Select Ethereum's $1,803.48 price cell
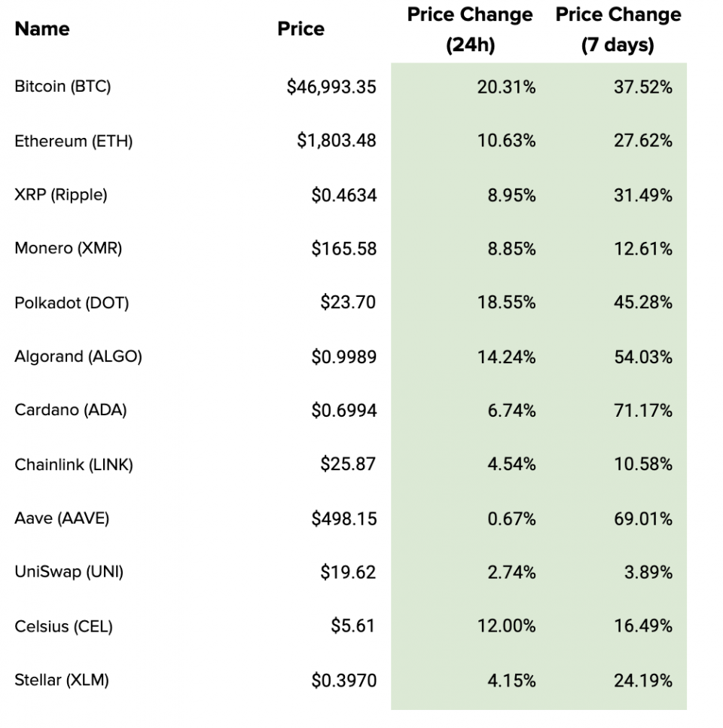723x728 pixels. [x=336, y=141]
